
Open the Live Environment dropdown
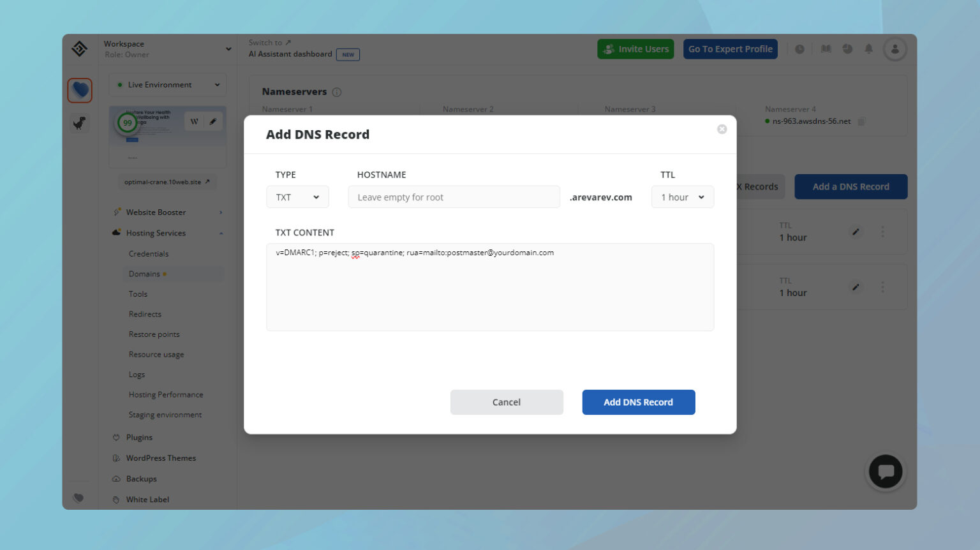[x=167, y=84]
